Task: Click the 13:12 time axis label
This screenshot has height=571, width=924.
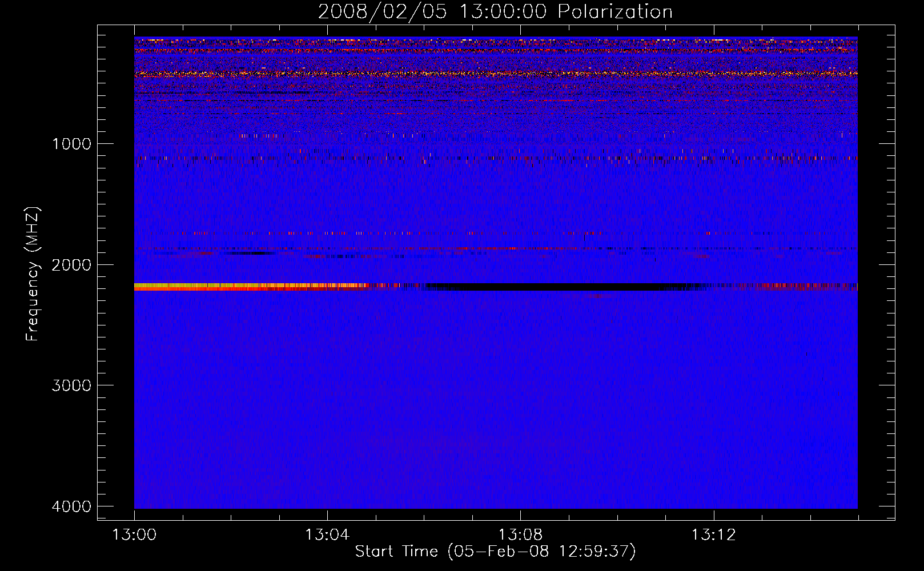Action: tap(713, 535)
